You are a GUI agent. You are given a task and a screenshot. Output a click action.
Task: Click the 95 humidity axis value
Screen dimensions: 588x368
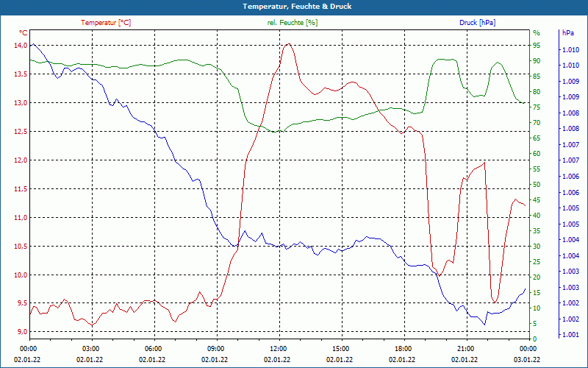tap(537, 46)
